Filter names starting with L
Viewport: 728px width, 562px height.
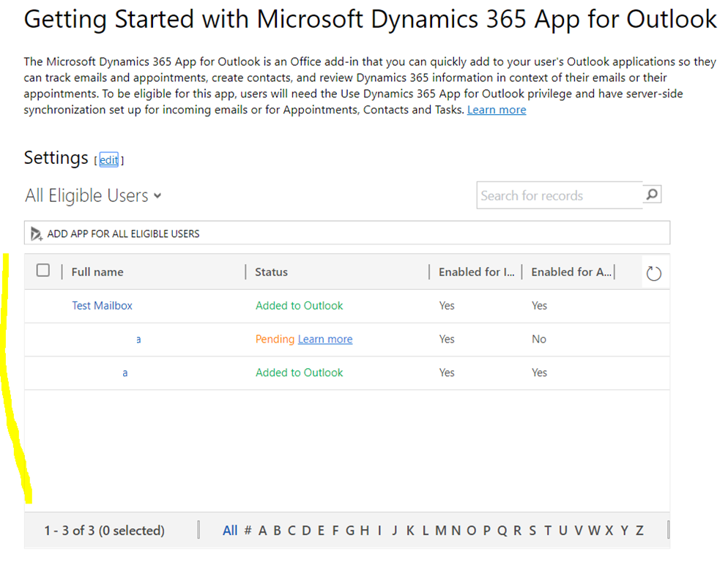pyautogui.click(x=426, y=531)
